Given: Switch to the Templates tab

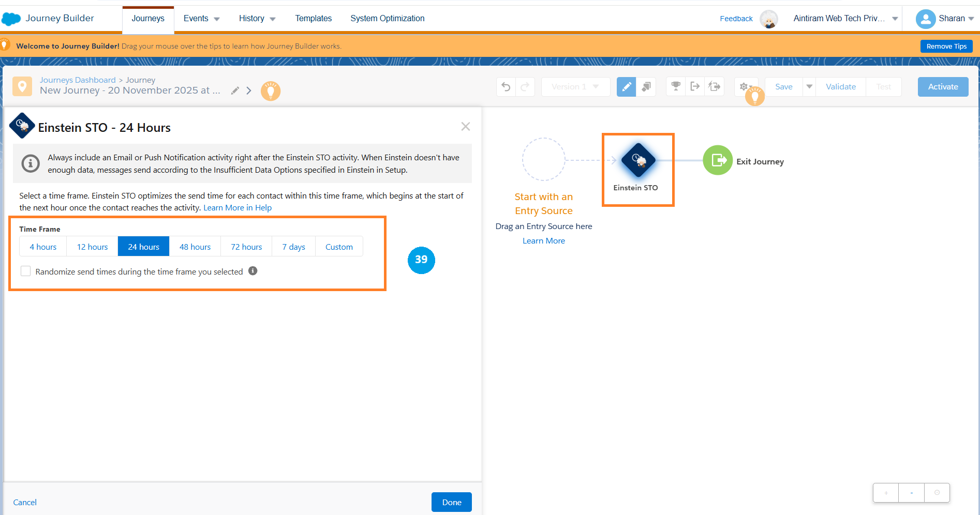Looking at the screenshot, I should pos(313,19).
